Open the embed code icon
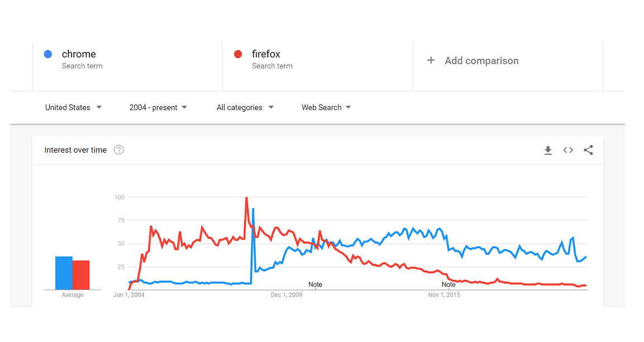The width and height of the screenshot is (644, 342). pos(568,150)
